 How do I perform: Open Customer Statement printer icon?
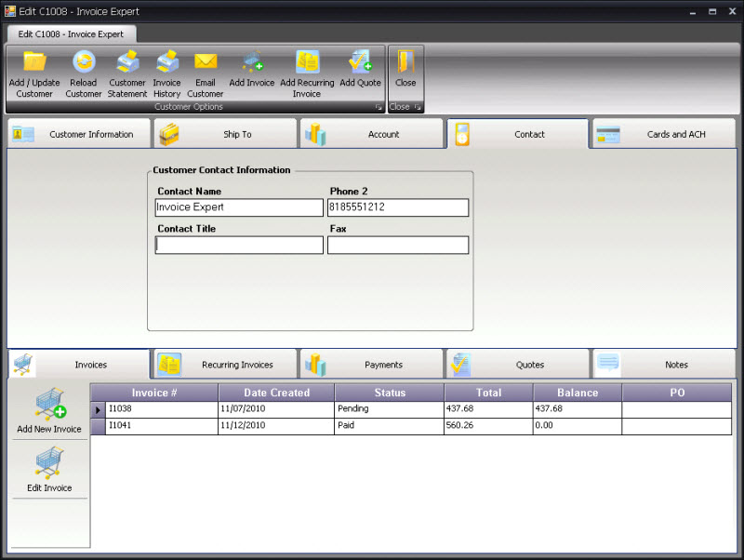tap(127, 61)
